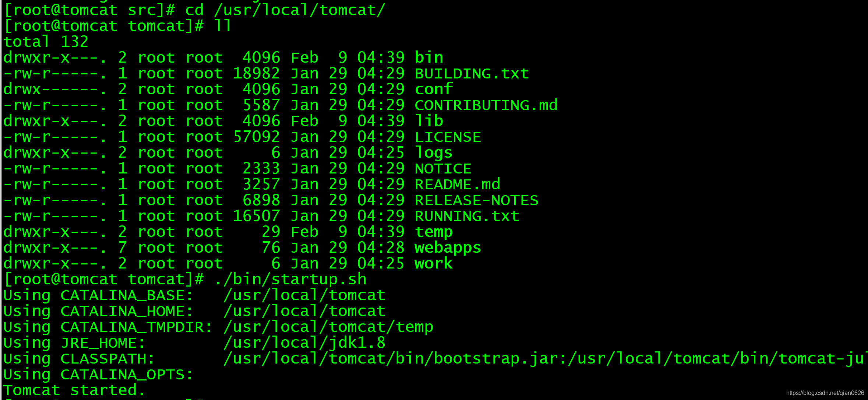The image size is (868, 400).
Task: Click the 'Tomcat started.' message
Action: [x=75, y=390]
